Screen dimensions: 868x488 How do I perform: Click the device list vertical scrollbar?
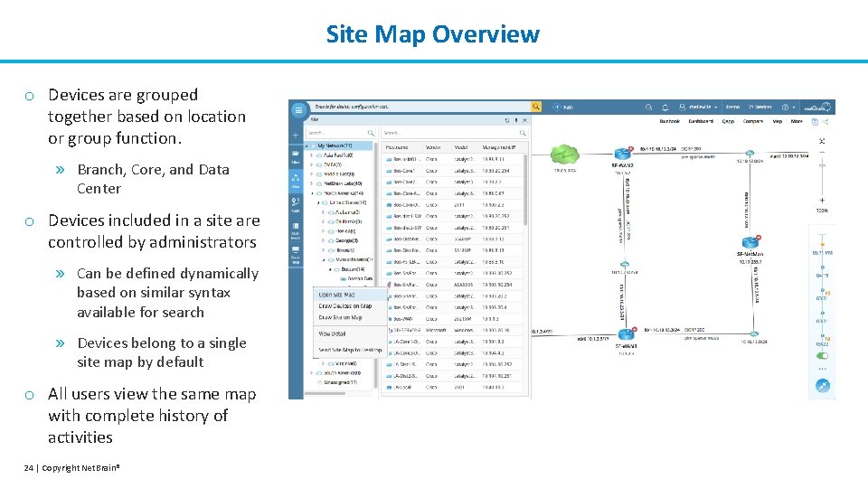click(524, 191)
